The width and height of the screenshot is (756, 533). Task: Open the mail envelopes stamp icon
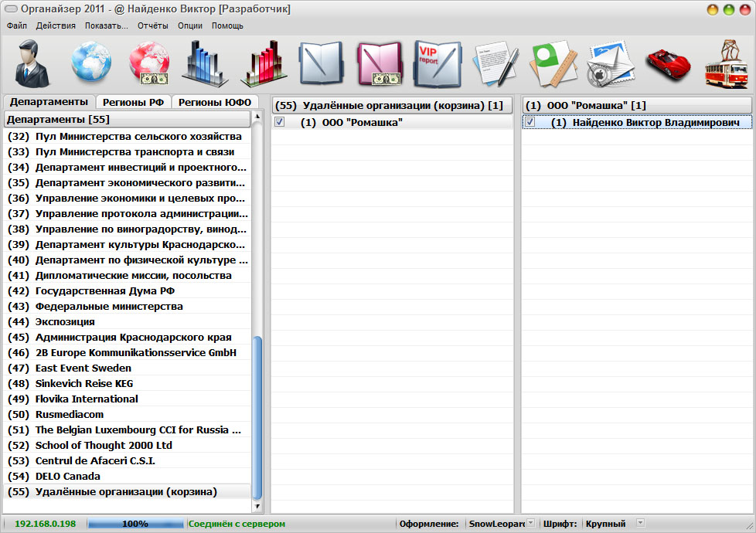(x=610, y=64)
